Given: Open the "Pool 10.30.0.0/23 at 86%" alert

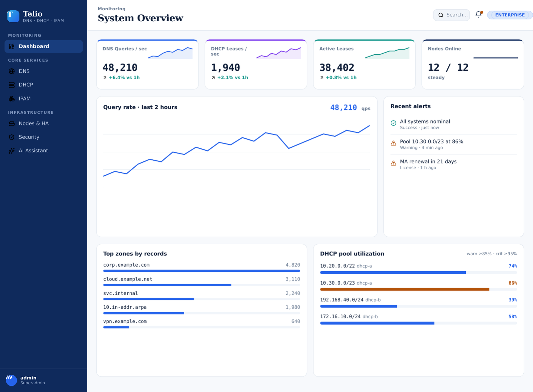Looking at the screenshot, I should 454,144.
